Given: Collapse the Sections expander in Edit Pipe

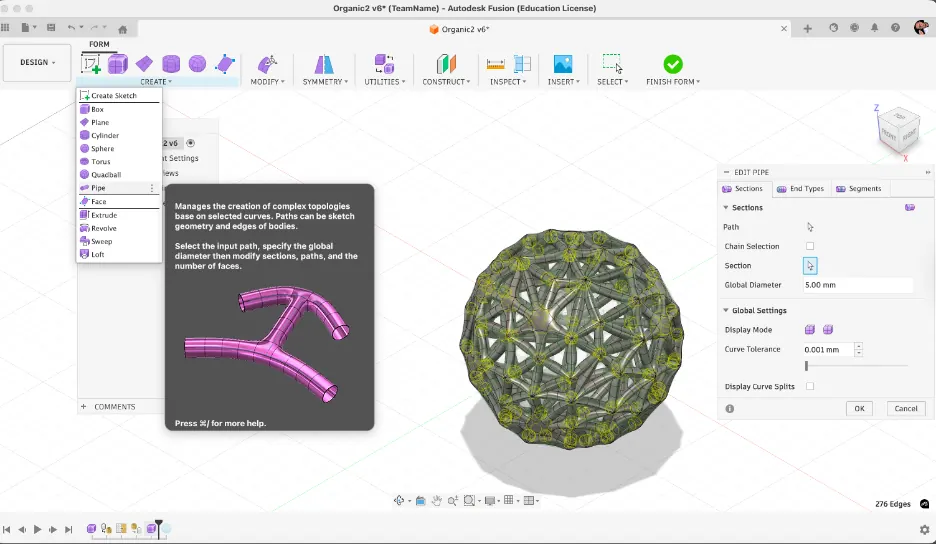Looking at the screenshot, I should (x=726, y=208).
